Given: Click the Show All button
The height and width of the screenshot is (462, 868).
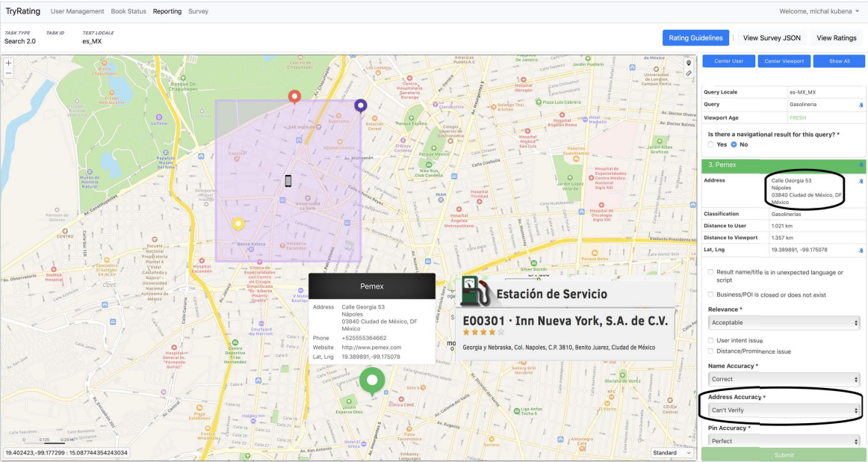Looking at the screenshot, I should click(839, 61).
